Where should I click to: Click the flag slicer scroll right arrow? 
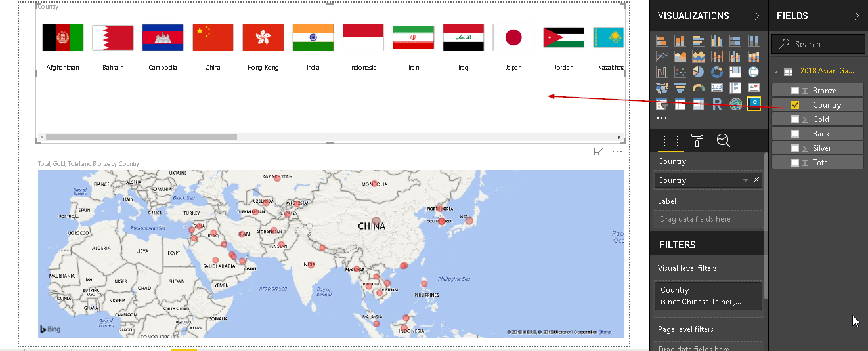[x=620, y=138]
